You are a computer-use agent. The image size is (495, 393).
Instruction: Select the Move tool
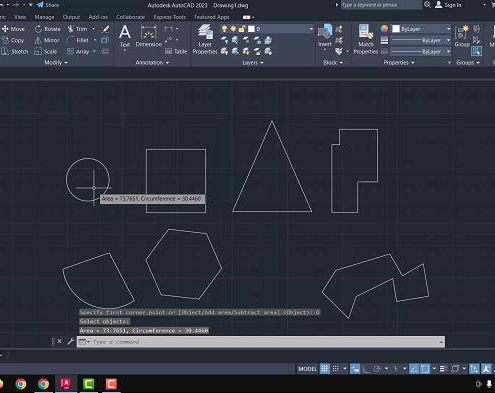[x=13, y=29]
